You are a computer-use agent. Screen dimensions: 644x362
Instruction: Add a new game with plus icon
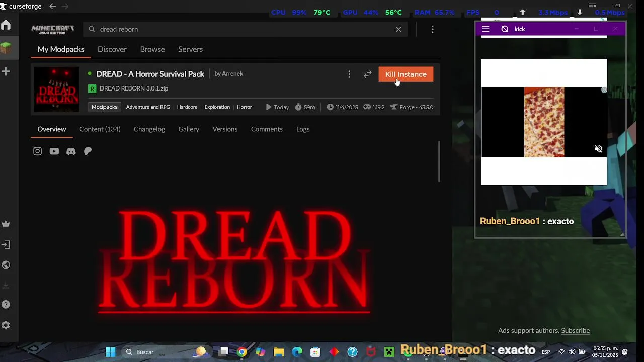[x=6, y=72]
